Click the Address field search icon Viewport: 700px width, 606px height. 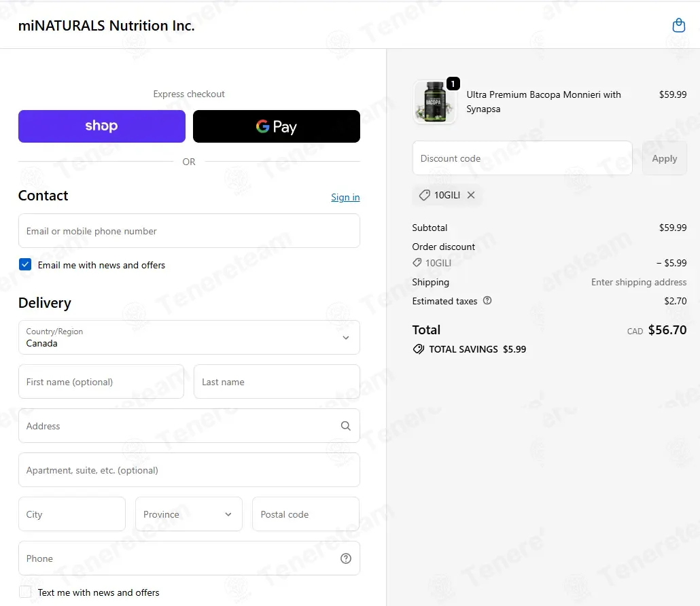pos(345,426)
